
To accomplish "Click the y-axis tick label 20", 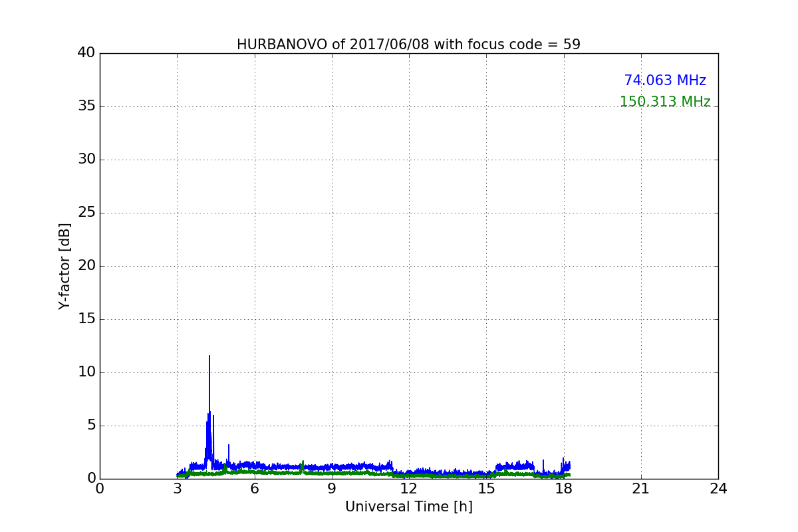I will click(x=86, y=266).
